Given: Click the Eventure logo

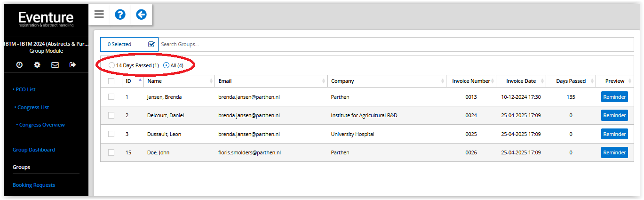Looking at the screenshot, I should point(46,19).
